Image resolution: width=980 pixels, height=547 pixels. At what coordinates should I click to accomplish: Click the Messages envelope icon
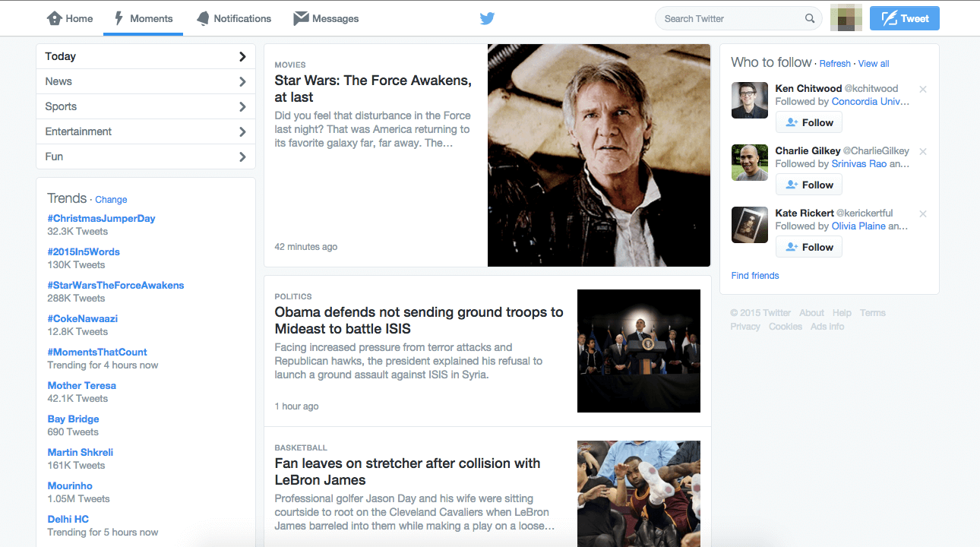301,18
